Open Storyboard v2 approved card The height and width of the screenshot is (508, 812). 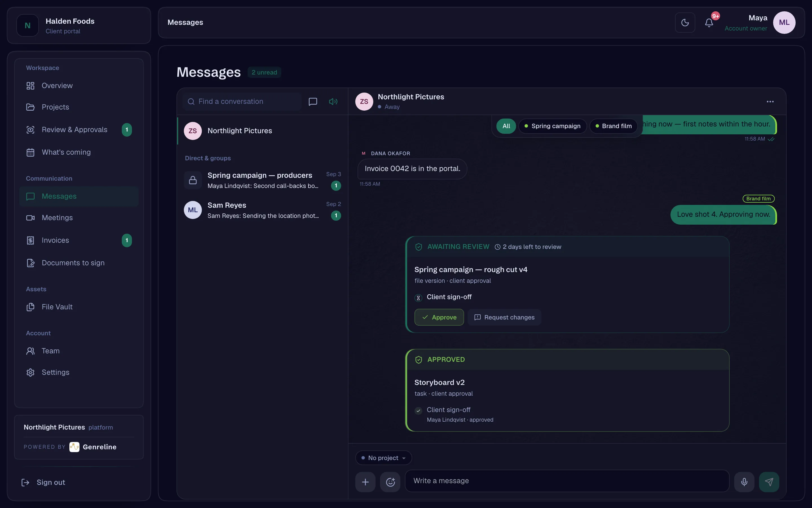567,390
